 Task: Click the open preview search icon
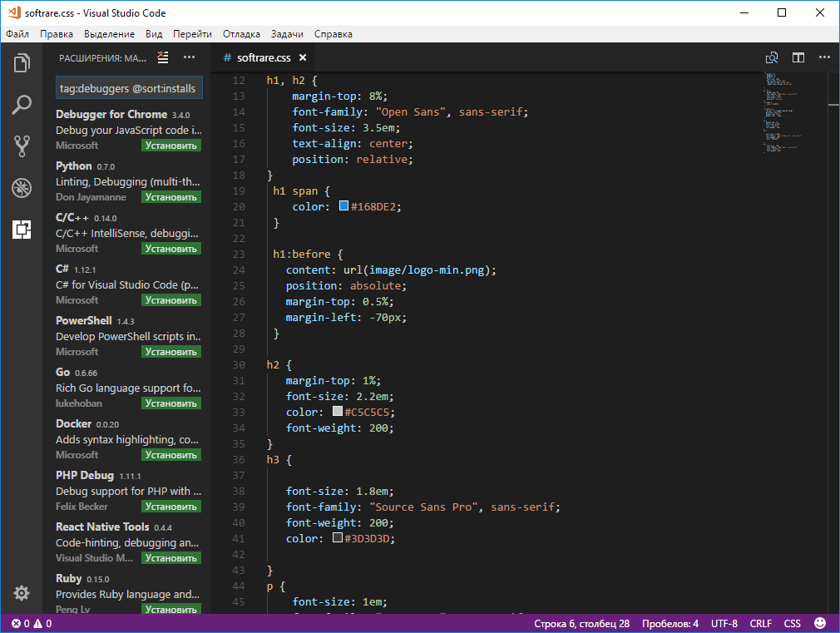772,57
